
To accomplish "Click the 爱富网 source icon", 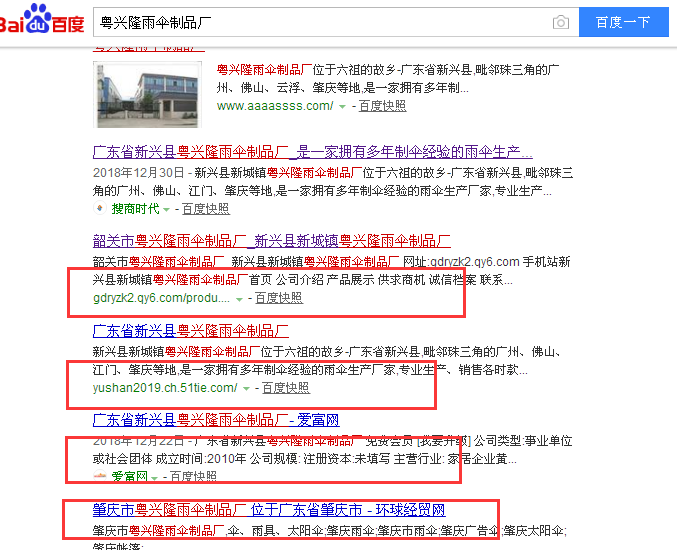I will click(x=100, y=476).
